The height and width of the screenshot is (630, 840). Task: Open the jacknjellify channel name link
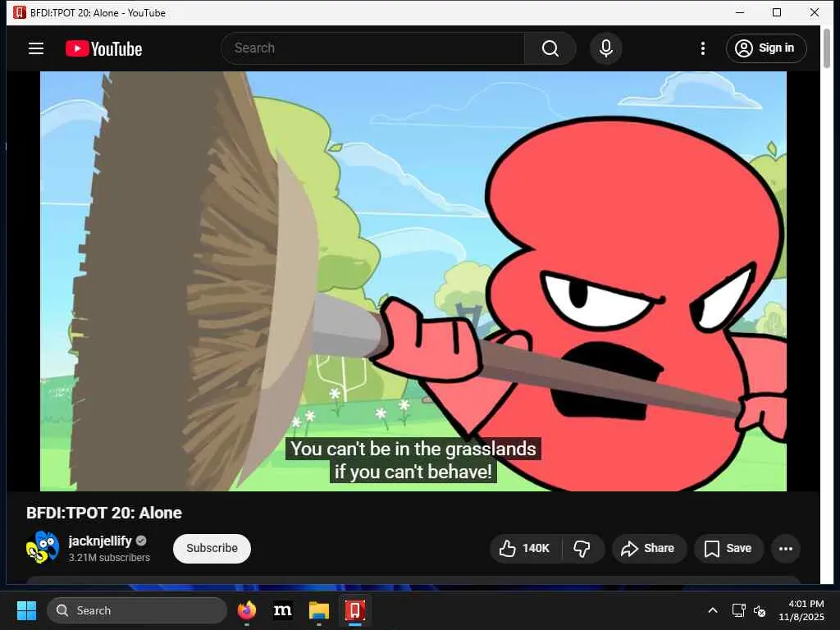100,541
